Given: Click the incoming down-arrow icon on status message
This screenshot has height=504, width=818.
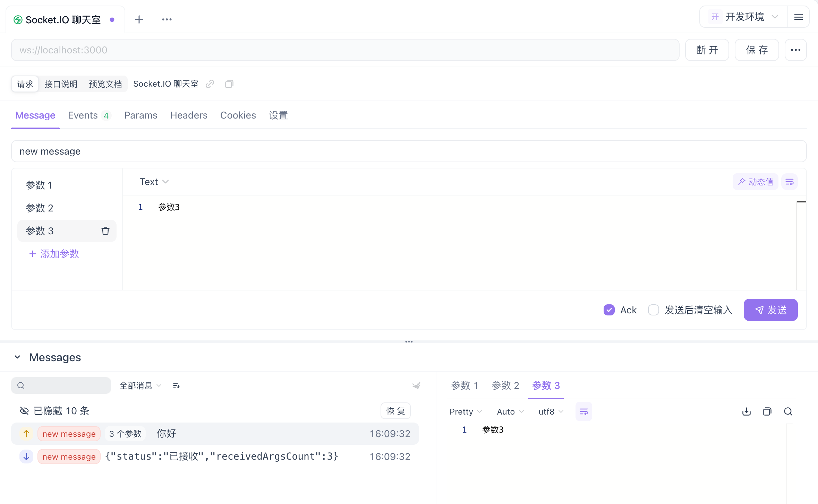Looking at the screenshot, I should (x=26, y=457).
